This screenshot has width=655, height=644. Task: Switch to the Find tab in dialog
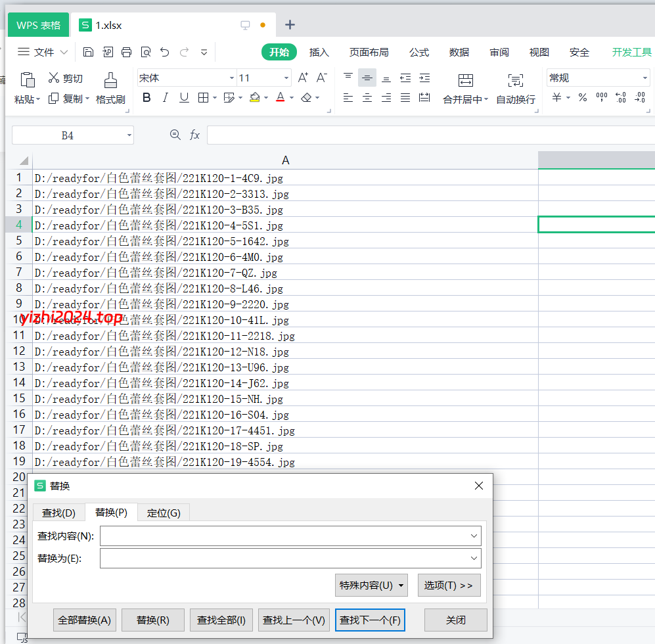pos(58,513)
